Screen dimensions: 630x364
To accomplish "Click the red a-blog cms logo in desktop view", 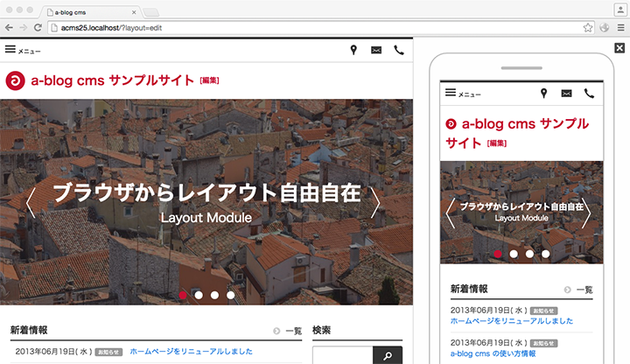I will 15,80.
